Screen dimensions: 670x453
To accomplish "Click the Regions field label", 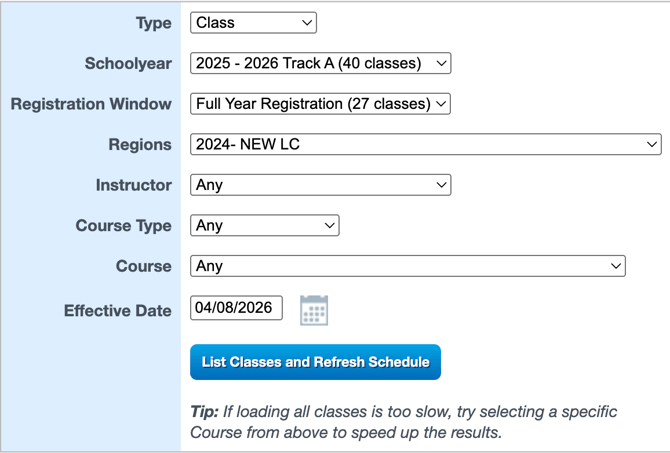I will 140,145.
